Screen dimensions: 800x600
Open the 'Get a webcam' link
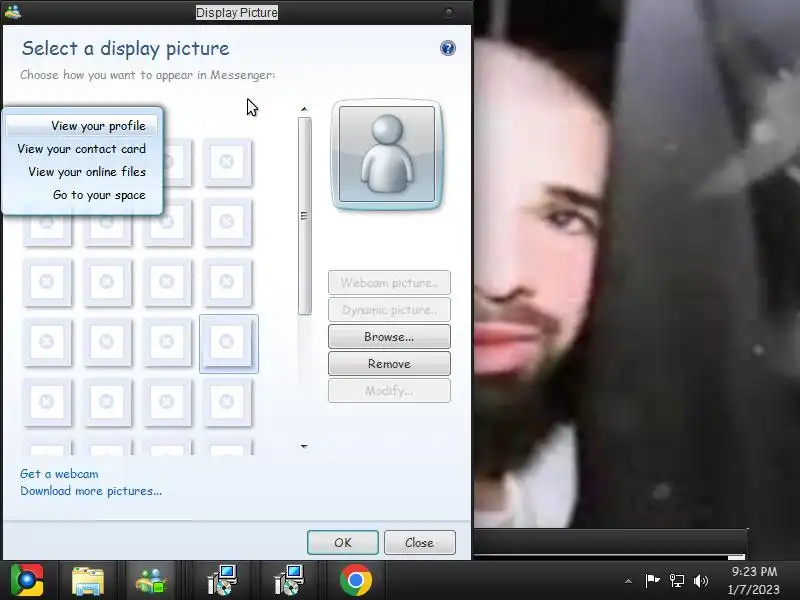coord(59,474)
